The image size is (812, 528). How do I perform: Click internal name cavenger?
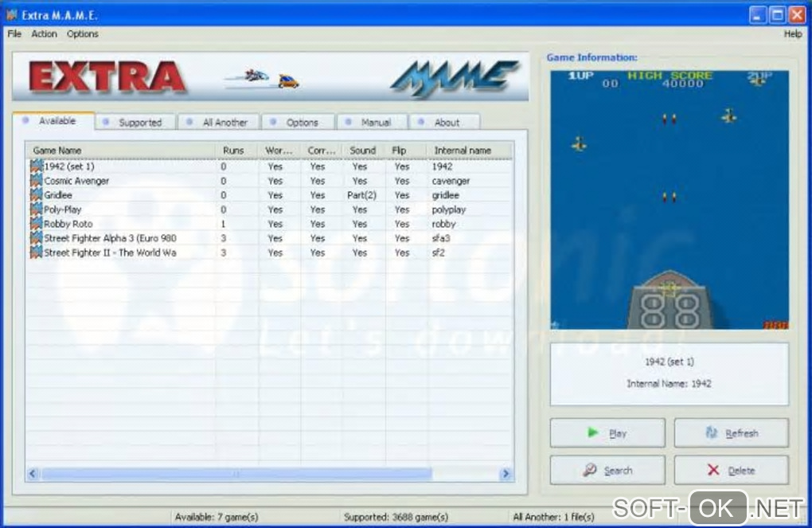click(x=451, y=181)
